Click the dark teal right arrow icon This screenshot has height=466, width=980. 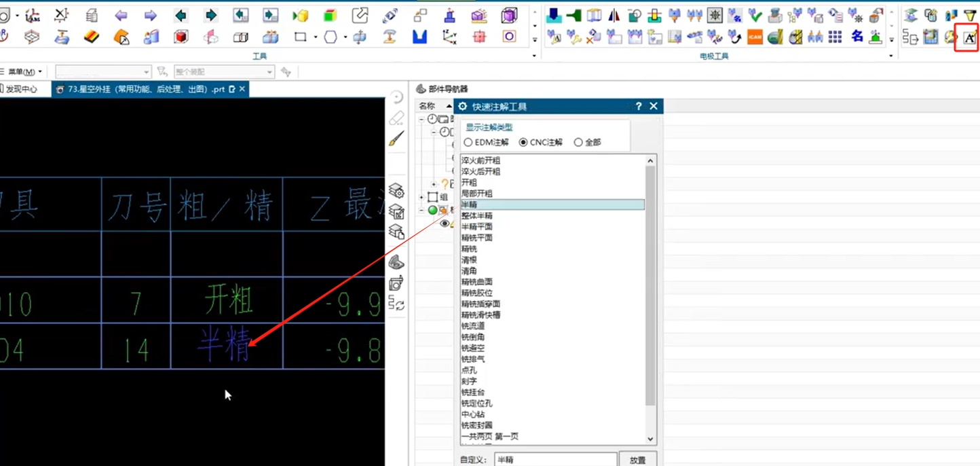210,16
